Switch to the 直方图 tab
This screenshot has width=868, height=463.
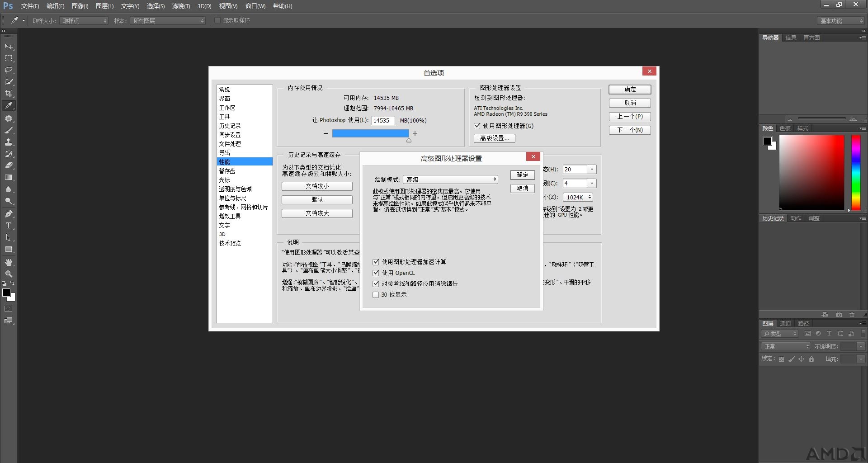(x=811, y=38)
